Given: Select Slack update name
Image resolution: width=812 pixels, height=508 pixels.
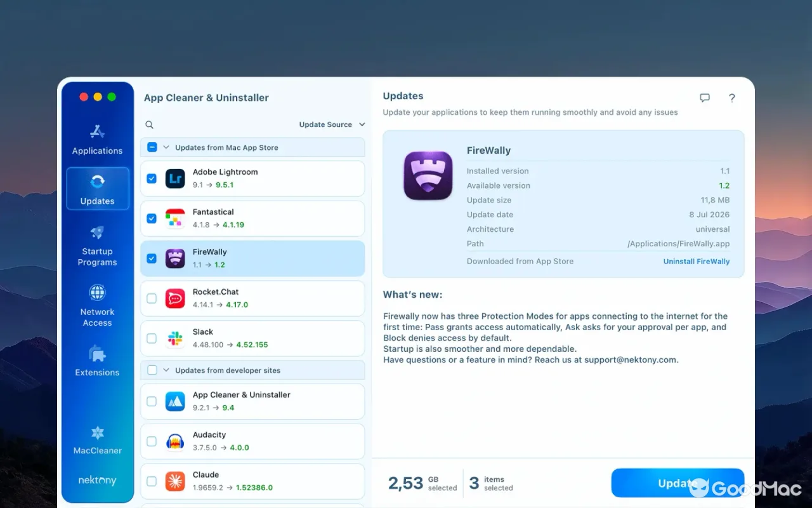Looking at the screenshot, I should pyautogui.click(x=203, y=332).
